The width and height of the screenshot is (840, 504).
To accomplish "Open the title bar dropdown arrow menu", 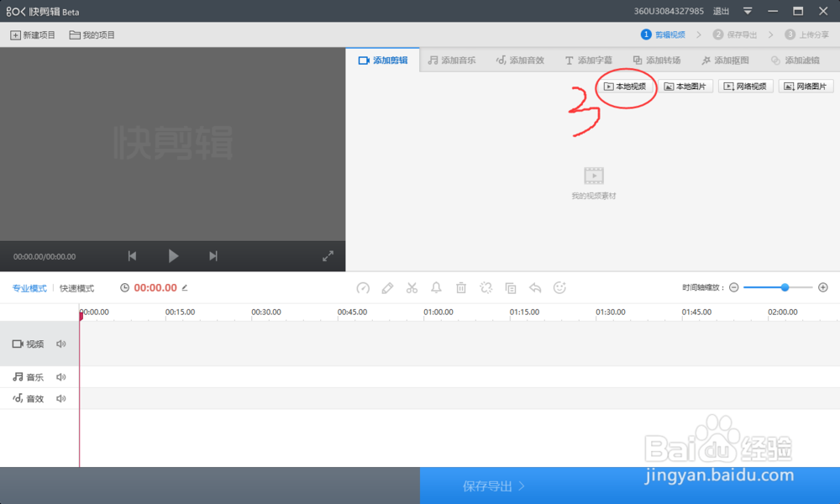I will tap(748, 11).
